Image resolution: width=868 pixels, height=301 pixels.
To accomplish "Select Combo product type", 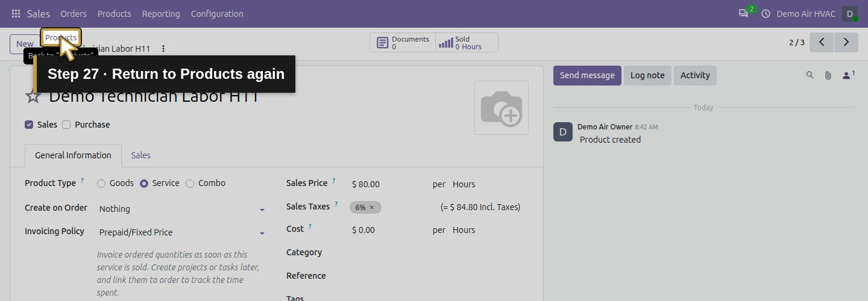I will point(190,184).
